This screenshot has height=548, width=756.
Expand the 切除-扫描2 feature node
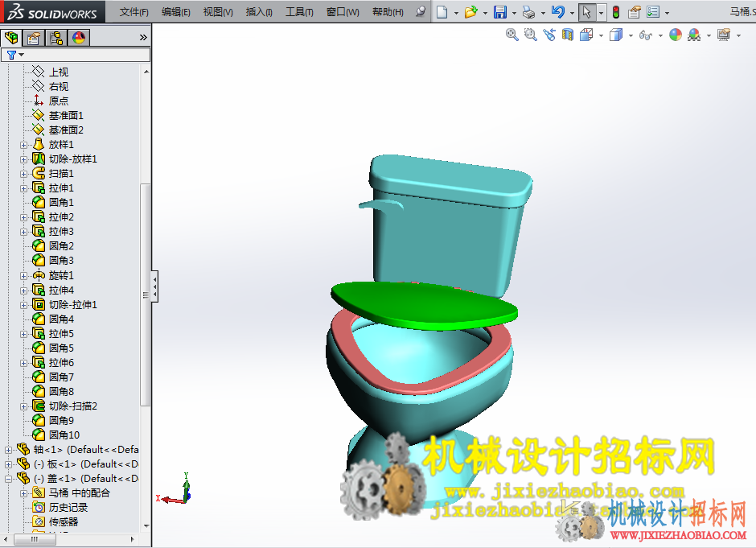pos(23,406)
